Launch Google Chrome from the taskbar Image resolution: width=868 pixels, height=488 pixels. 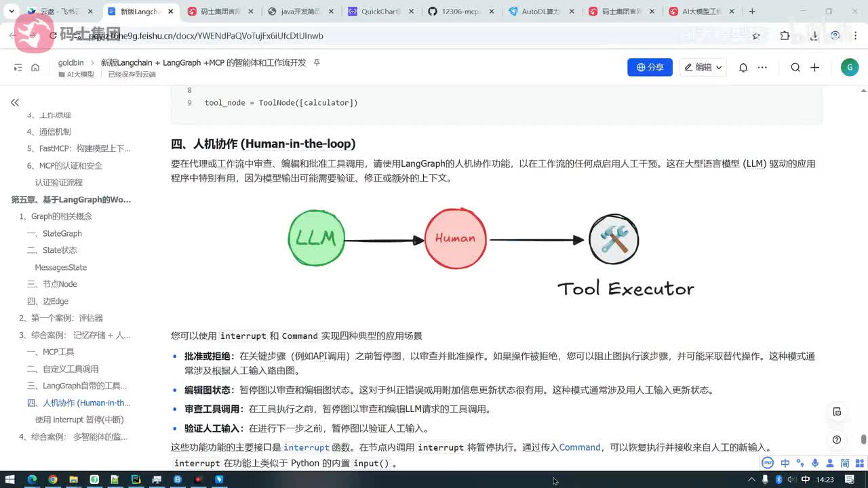point(53,479)
